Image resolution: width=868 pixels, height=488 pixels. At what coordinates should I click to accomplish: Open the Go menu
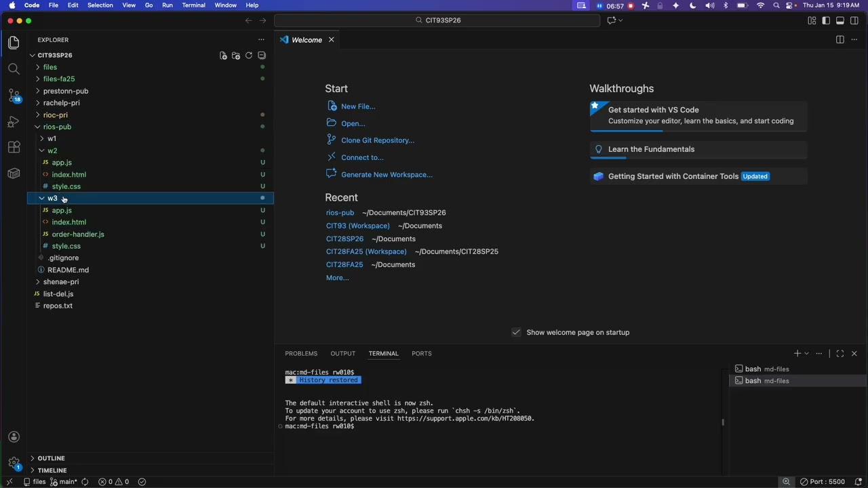click(x=149, y=5)
